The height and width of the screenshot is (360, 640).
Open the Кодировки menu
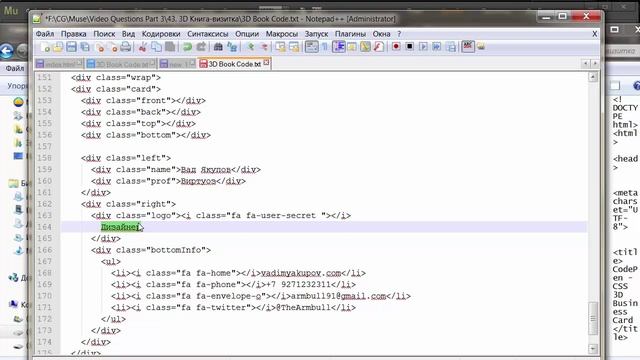point(161,34)
